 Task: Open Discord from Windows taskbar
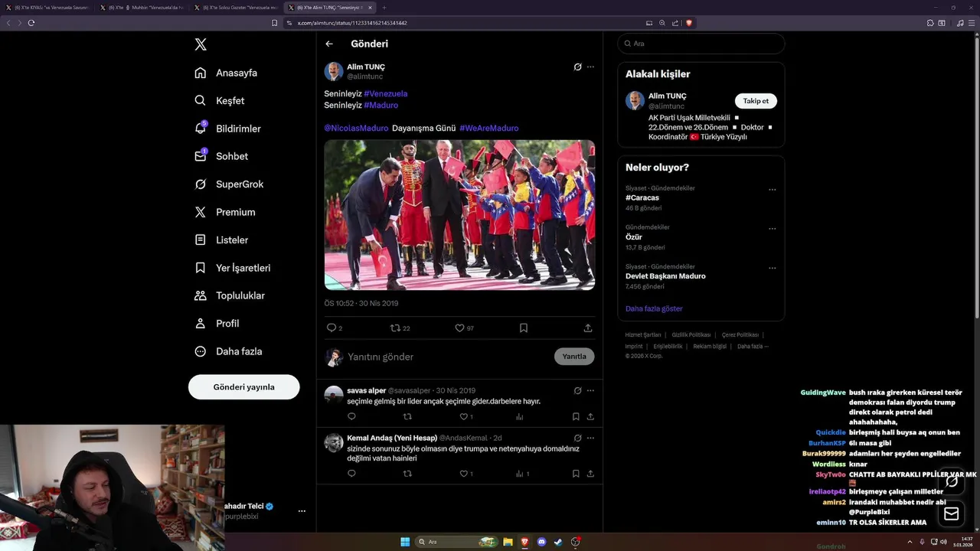point(542,542)
